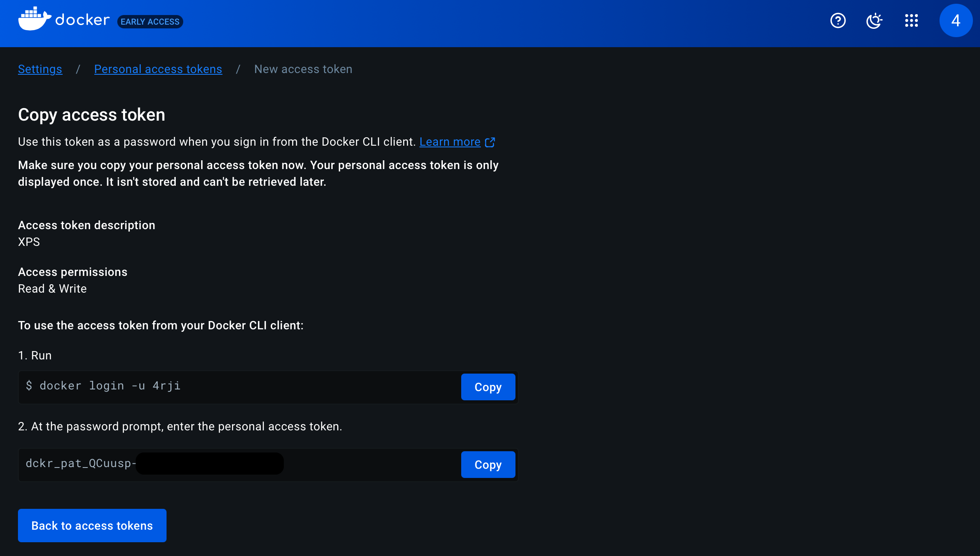Go to Settings breadcrumb
The width and height of the screenshot is (980, 556).
click(40, 69)
